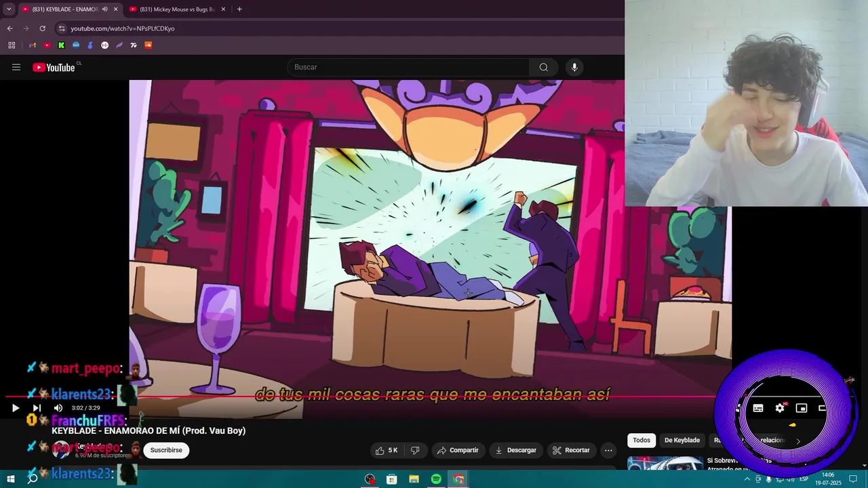Viewport: 868px width, 488px height.
Task: Open File Explorer from the taskbar
Action: [414, 479]
